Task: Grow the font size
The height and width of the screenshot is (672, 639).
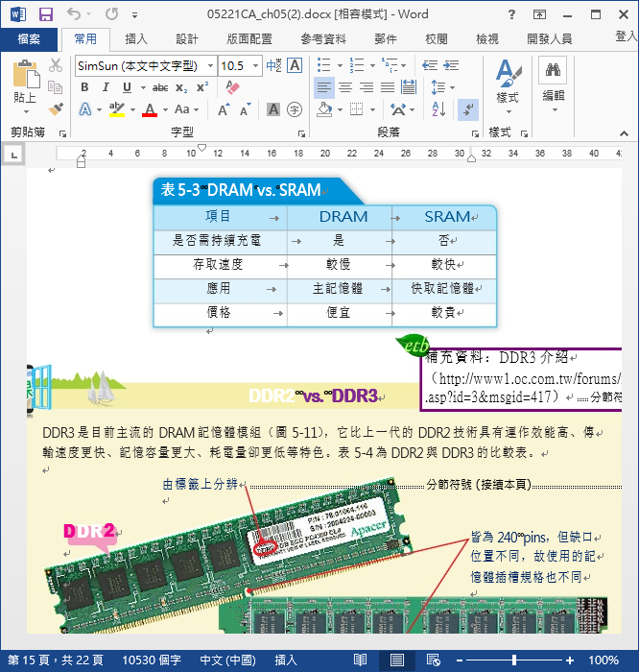Action: click(224, 110)
